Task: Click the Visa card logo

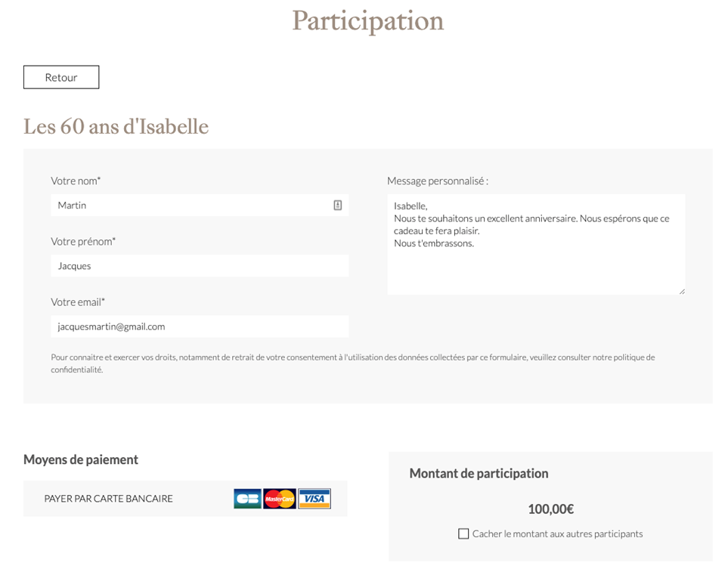Action: (314, 499)
